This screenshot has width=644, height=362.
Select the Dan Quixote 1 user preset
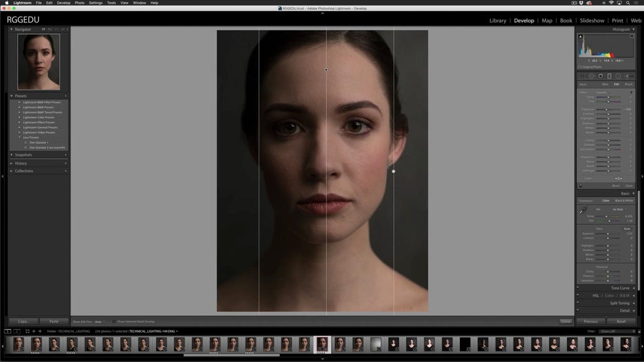(x=39, y=142)
